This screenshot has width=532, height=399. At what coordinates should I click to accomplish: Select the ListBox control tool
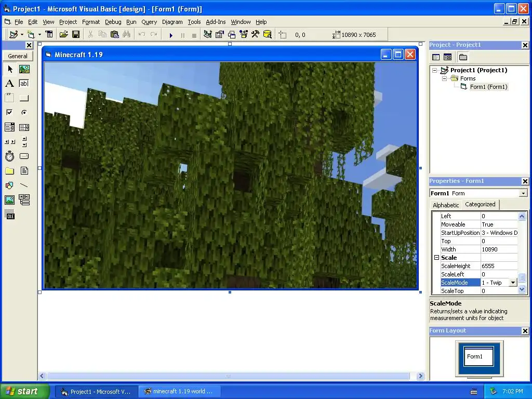tap(24, 127)
